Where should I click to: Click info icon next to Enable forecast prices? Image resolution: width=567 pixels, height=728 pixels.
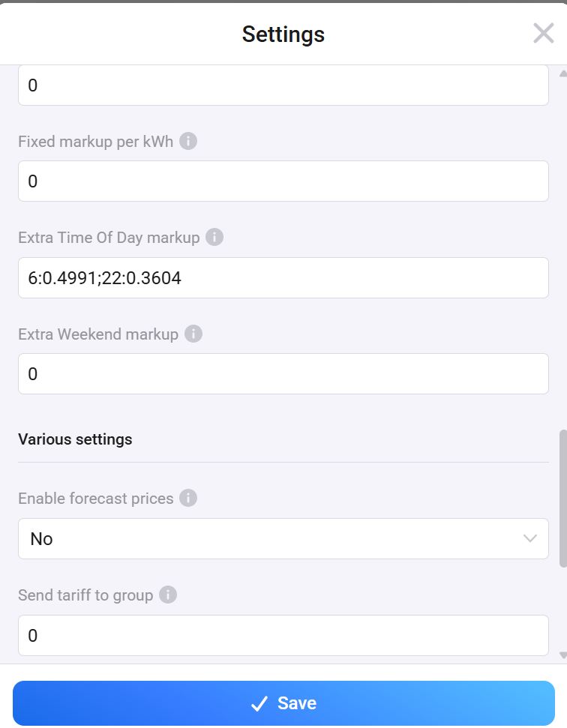pos(188,498)
